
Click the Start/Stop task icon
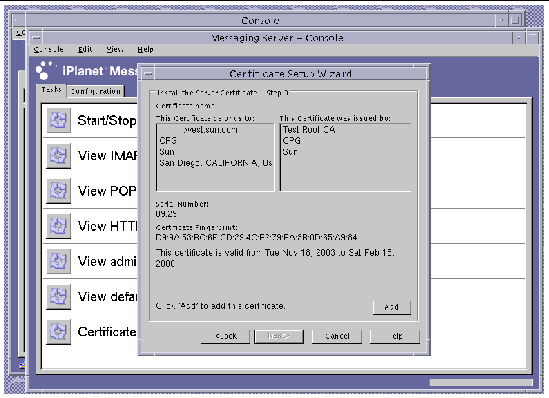(x=58, y=120)
